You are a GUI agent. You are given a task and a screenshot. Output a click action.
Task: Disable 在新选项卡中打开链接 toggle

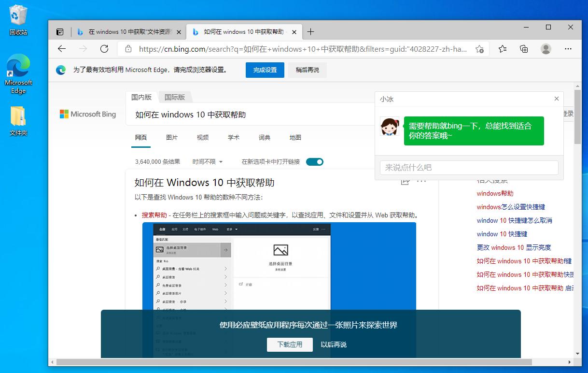point(315,162)
